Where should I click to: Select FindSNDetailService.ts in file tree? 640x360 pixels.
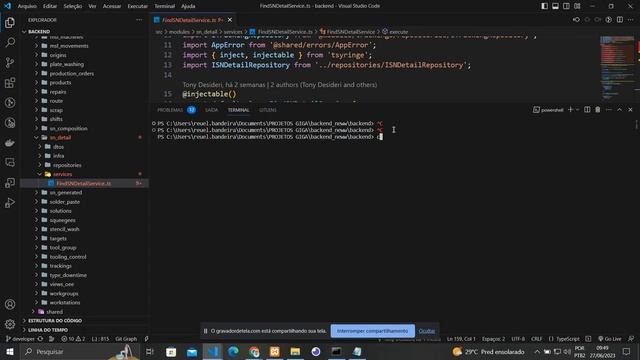[x=84, y=183]
